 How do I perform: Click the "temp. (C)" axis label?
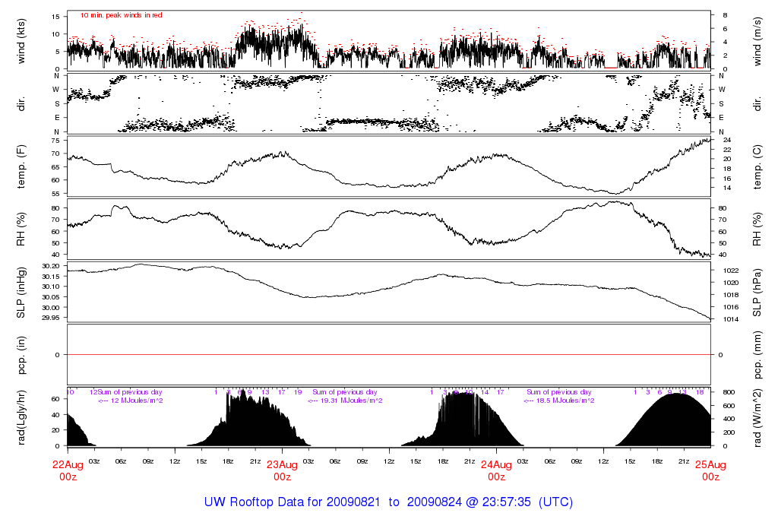(757, 166)
